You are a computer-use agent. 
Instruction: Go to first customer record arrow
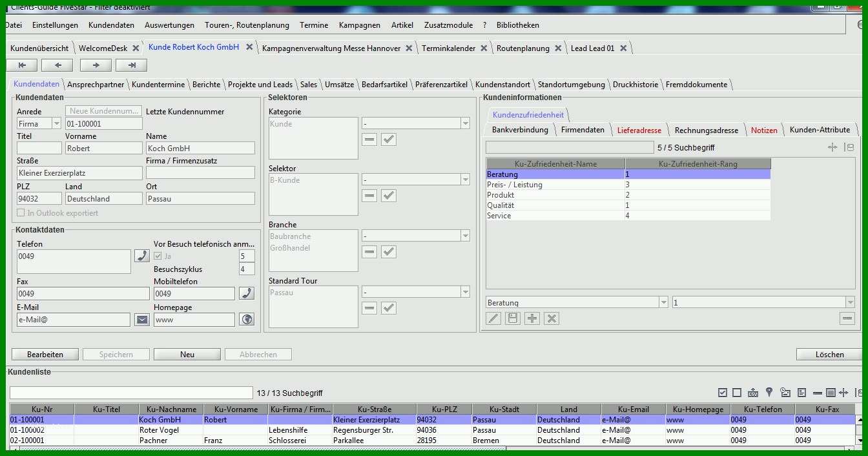point(23,65)
